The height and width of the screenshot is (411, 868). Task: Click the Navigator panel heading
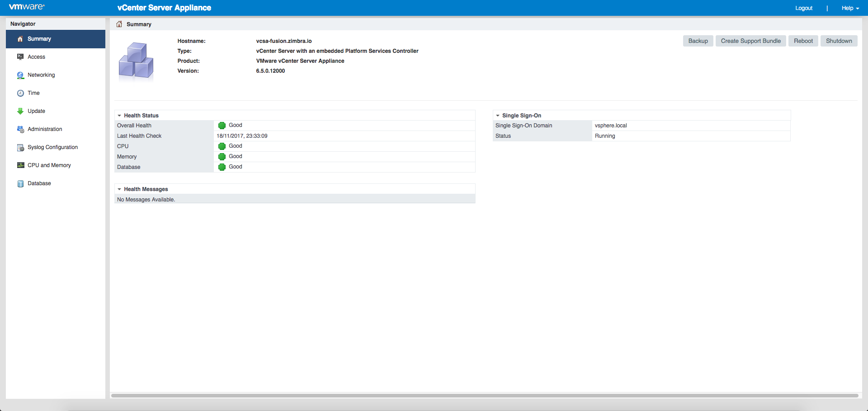click(x=23, y=24)
